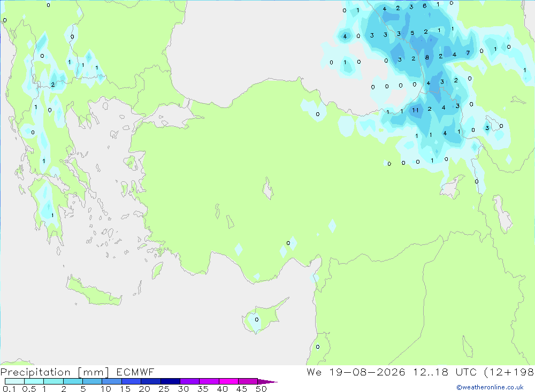Click legend tick label '0.1'
This screenshot has width=535, height=392.
(x=9, y=389)
